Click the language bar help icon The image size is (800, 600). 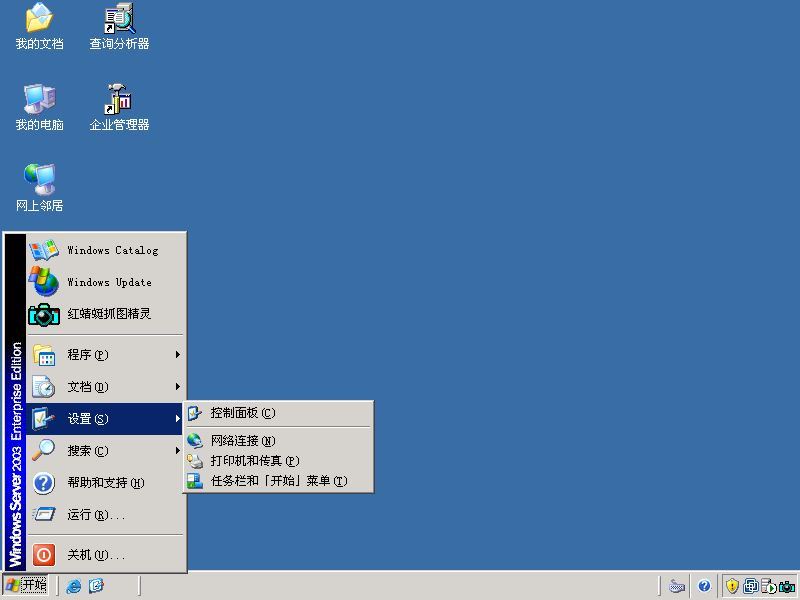click(x=705, y=586)
